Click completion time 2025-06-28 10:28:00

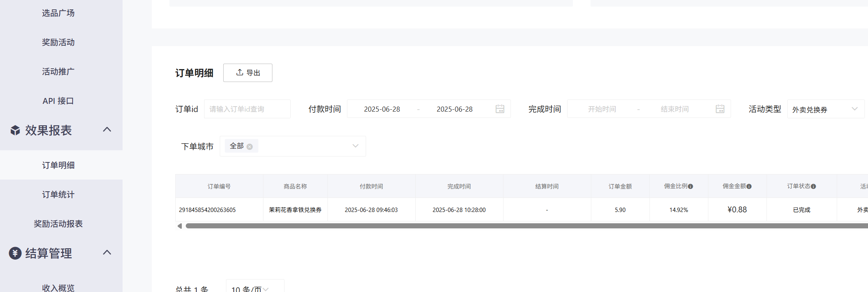tap(459, 210)
